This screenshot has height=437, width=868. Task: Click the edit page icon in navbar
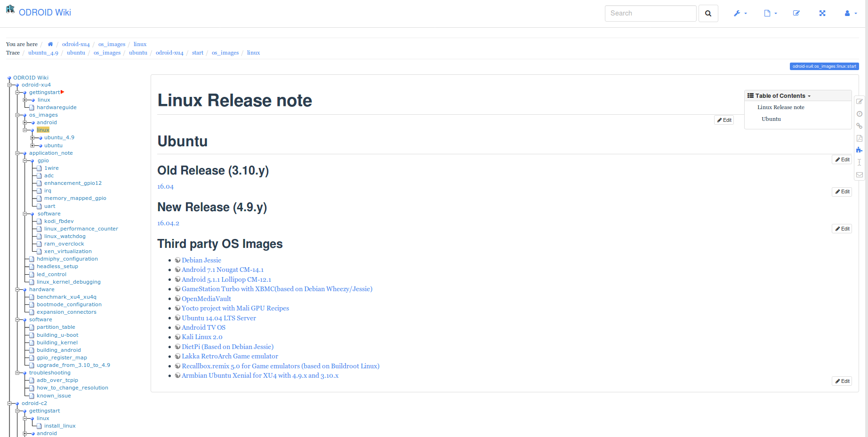tap(796, 14)
